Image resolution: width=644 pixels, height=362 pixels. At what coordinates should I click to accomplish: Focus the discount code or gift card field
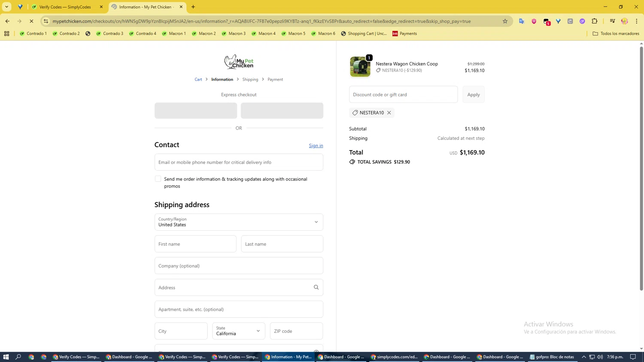tap(404, 94)
